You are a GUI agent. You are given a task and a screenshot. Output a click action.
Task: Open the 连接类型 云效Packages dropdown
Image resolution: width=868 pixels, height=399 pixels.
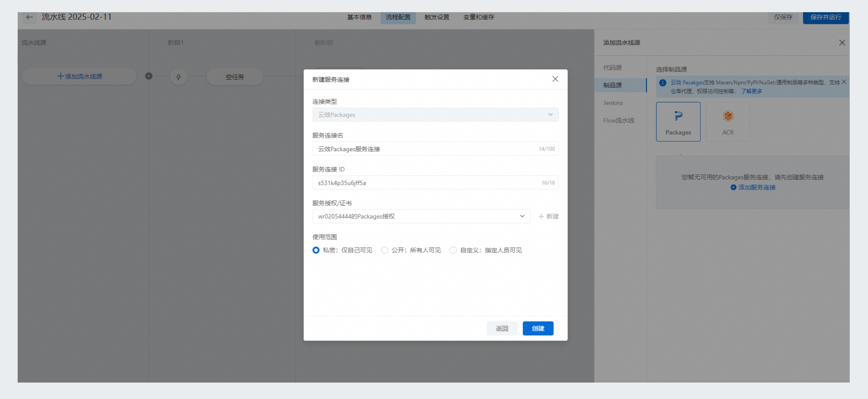point(435,115)
